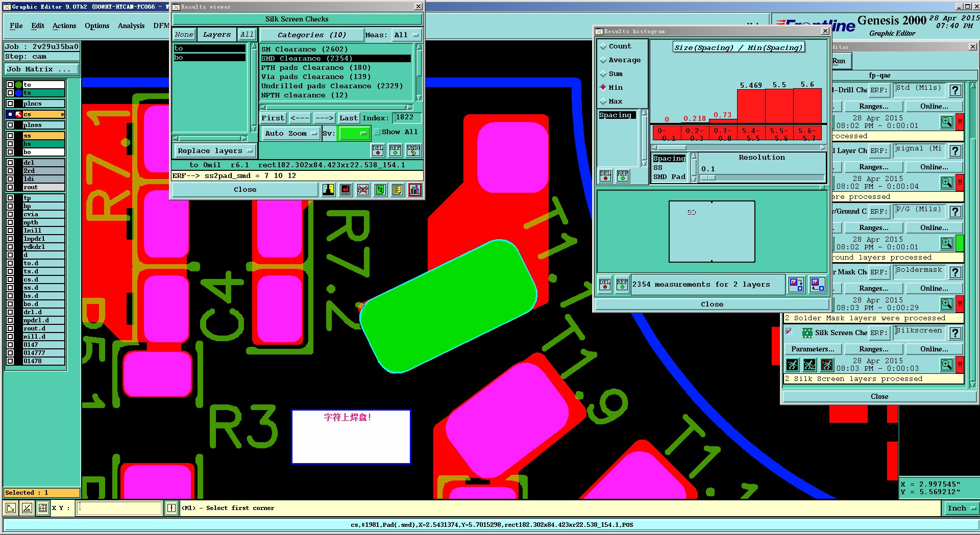Toggle the Silk Screen Checks checkbox
Screen dimensions: 980x535
789,332
